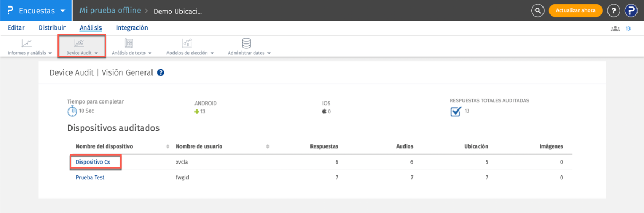Click the username xvcla cell
The image size is (644, 213).
tap(182, 161)
